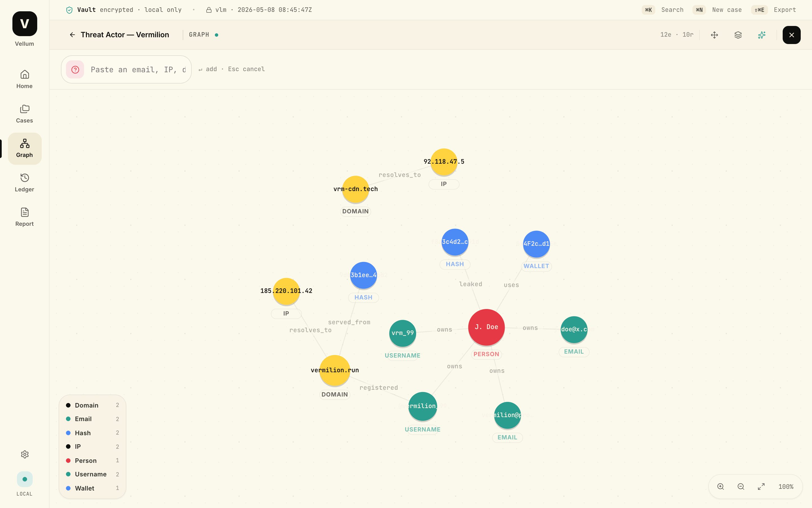Select the 3b1ee hash node
Image resolution: width=812 pixels, height=508 pixels.
pyautogui.click(x=363, y=275)
